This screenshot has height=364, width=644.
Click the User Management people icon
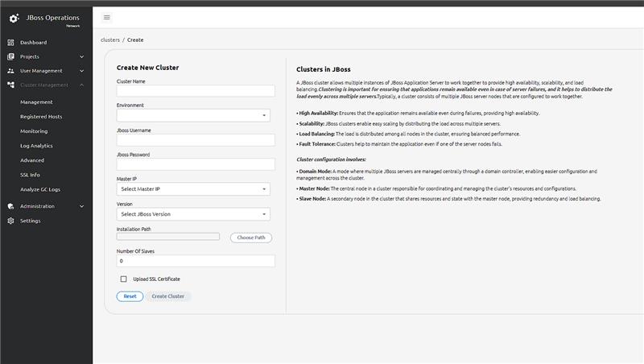click(10, 71)
